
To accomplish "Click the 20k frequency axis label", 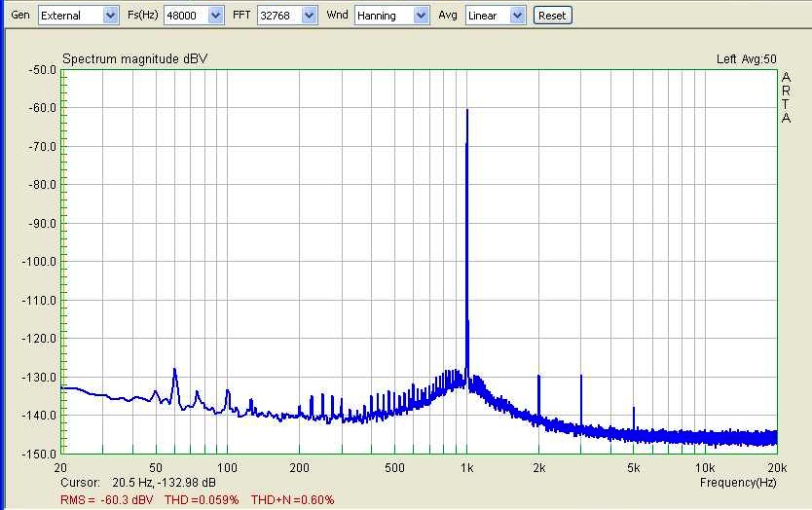I will pyautogui.click(x=777, y=468).
